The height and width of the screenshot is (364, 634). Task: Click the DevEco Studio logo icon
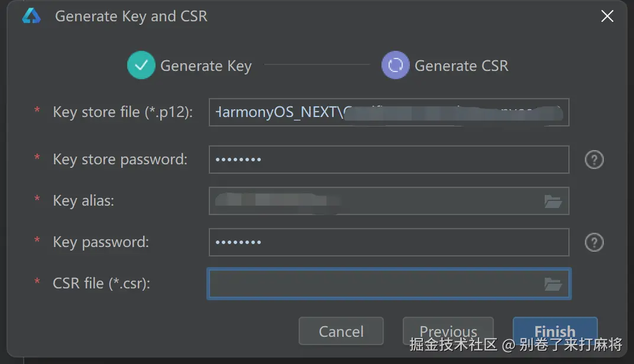[x=31, y=16]
